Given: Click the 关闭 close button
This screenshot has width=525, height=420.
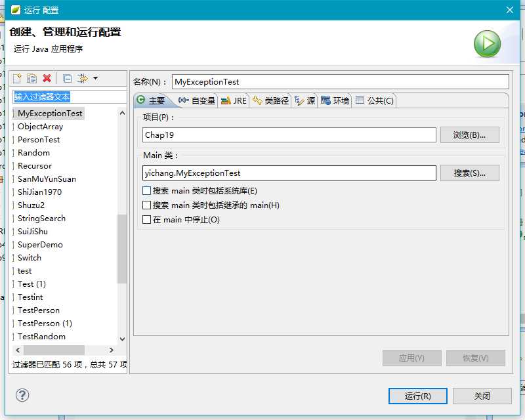Looking at the screenshot, I should [482, 396].
